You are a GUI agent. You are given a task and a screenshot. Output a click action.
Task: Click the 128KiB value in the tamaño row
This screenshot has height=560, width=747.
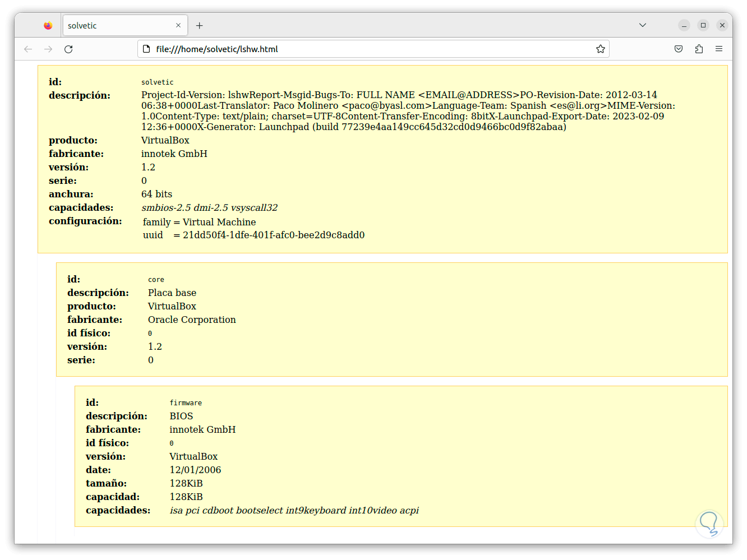(186, 483)
